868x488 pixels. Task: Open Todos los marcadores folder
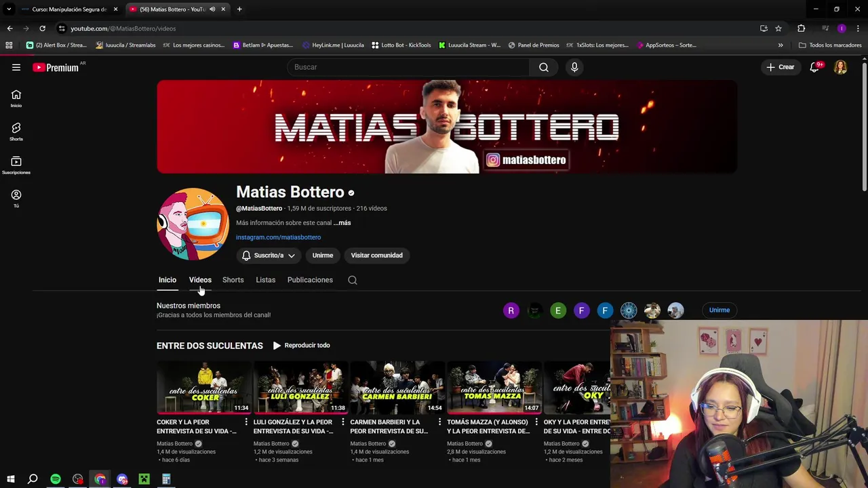(830, 45)
